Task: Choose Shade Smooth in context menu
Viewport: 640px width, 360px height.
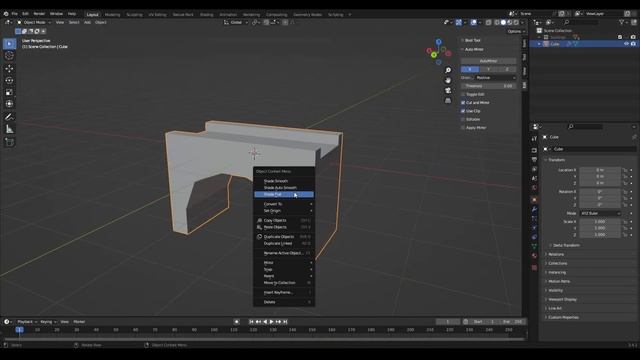Action: (x=284, y=181)
